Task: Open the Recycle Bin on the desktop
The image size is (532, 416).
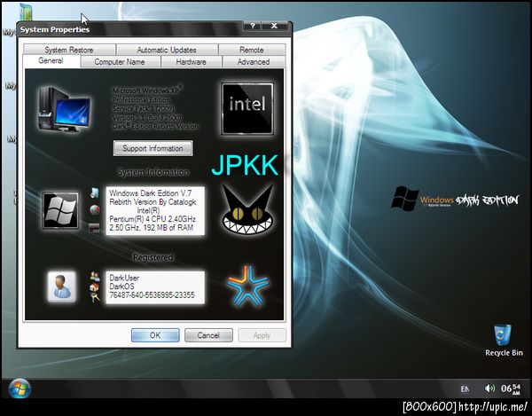Action: [504, 341]
